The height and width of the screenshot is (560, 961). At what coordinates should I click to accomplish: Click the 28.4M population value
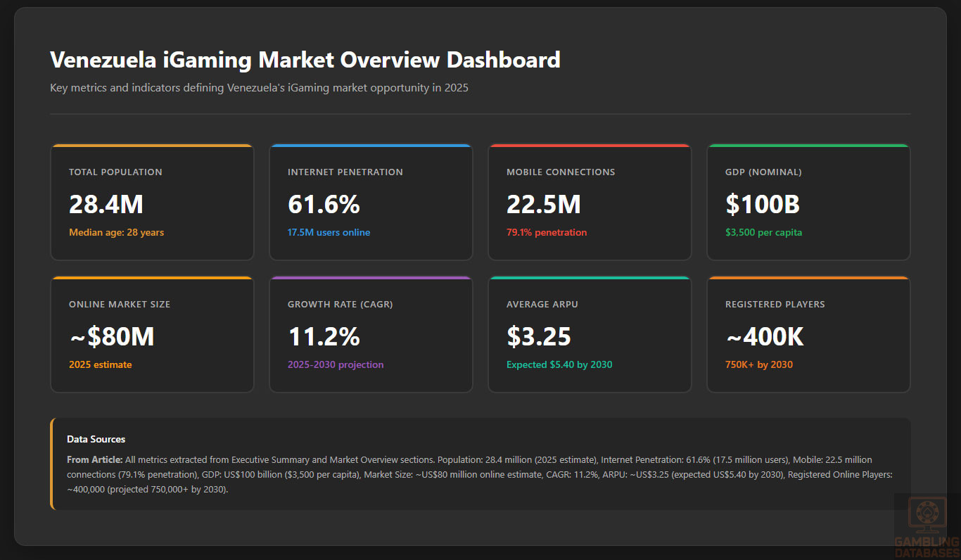pyautogui.click(x=106, y=204)
